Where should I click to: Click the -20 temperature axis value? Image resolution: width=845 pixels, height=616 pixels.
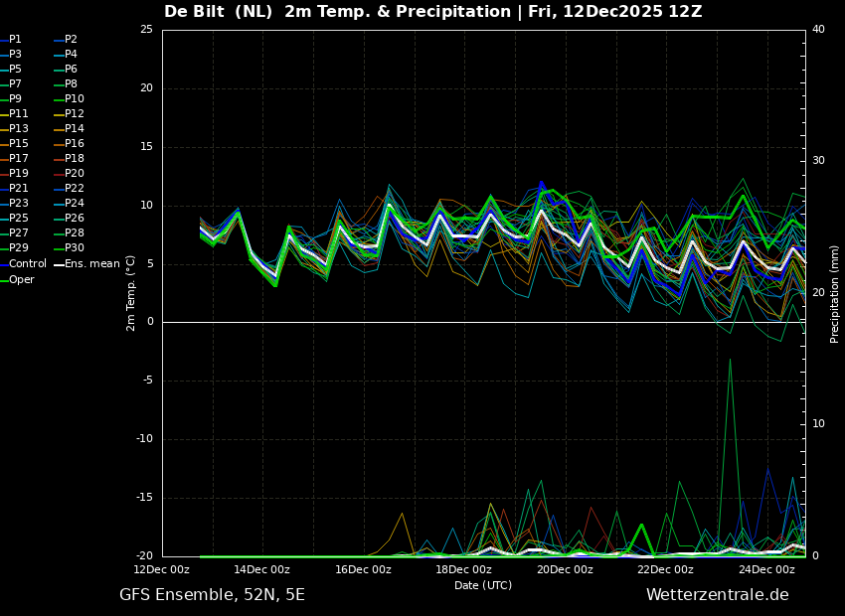tap(145, 556)
